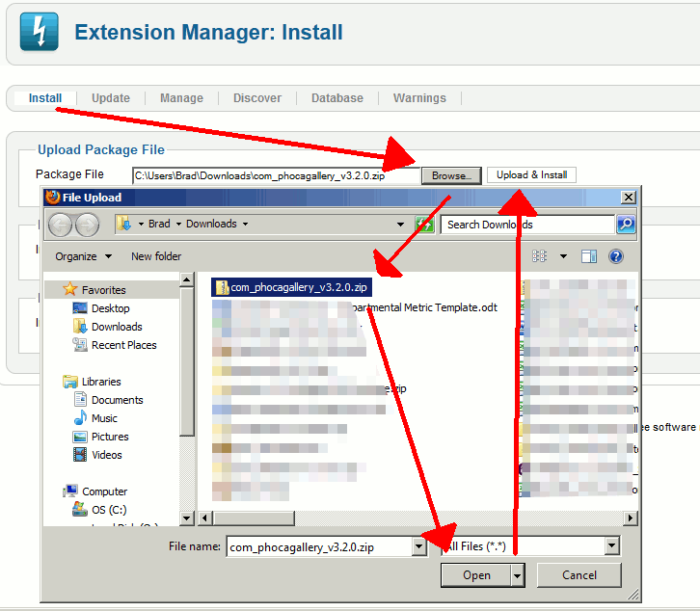Click the zip icon of com_phocagallery file
This screenshot has width=700, height=611.
(x=222, y=287)
